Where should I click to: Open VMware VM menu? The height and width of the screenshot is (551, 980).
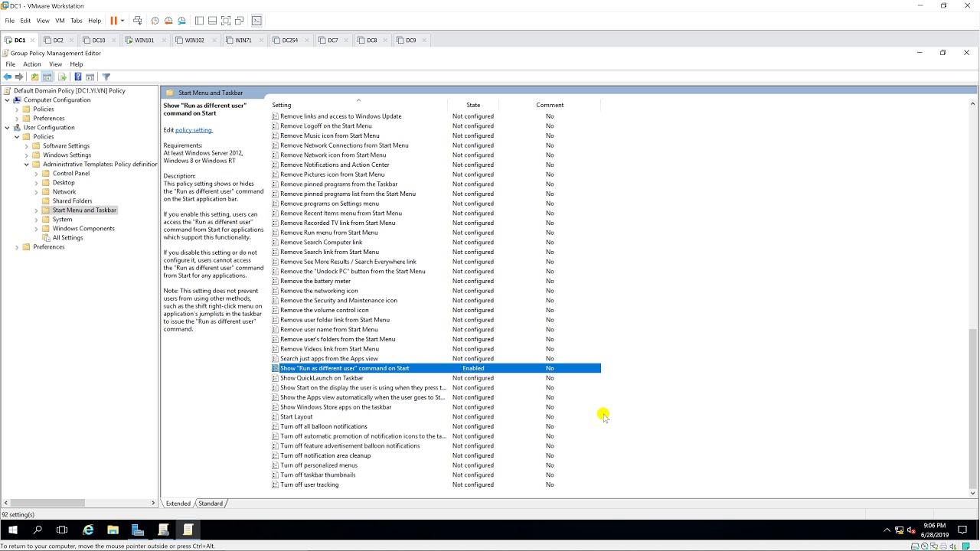60,21
